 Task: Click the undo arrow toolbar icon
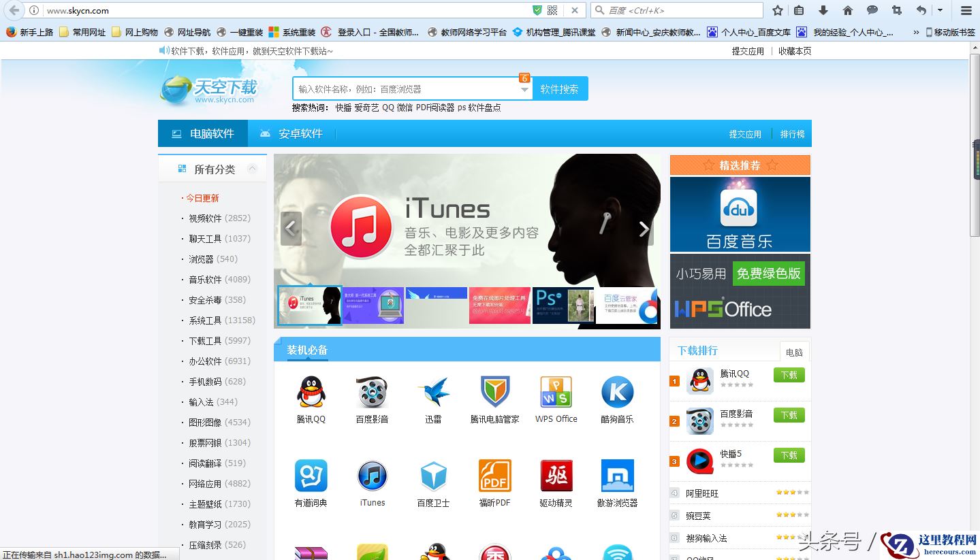coord(921,10)
